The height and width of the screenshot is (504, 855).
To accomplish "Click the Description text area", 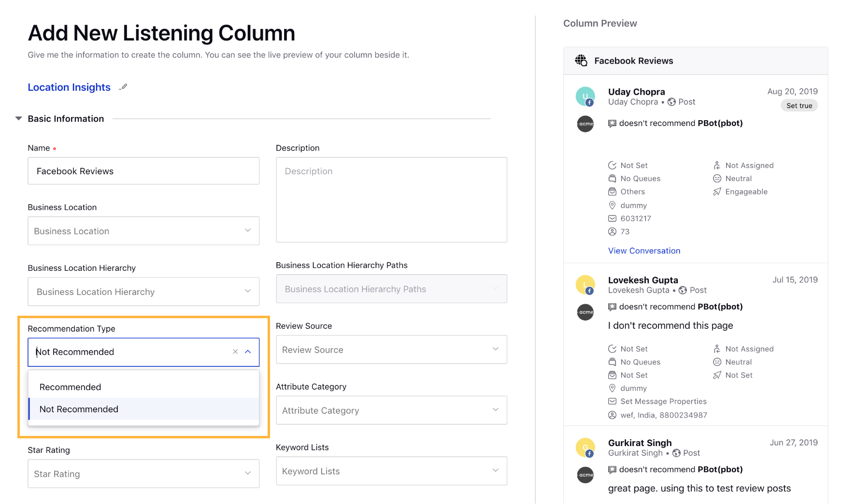I will click(x=391, y=200).
